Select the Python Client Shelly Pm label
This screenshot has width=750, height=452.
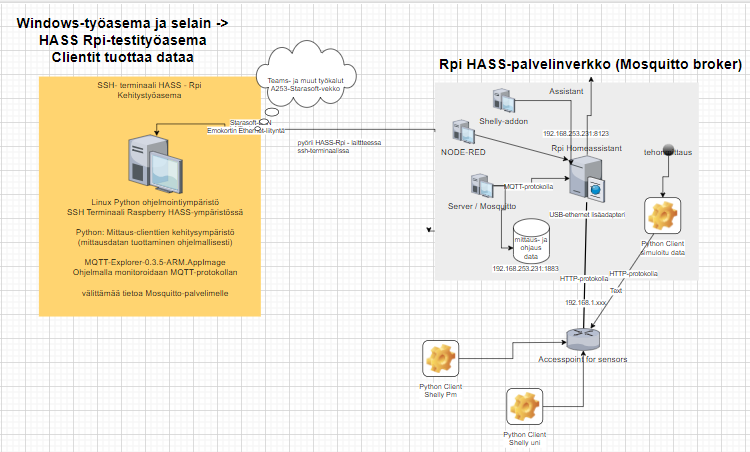click(441, 390)
